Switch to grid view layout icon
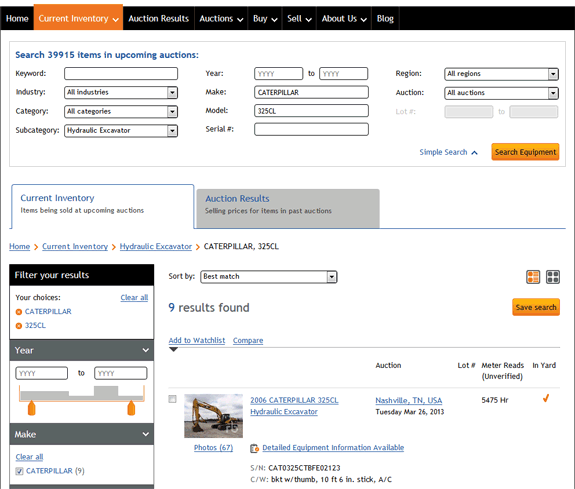Screen dimensions: 575x489 point(553,277)
